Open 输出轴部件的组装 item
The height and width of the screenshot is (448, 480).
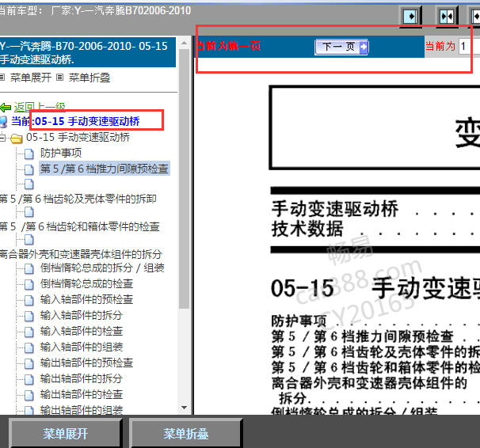[x=82, y=410]
